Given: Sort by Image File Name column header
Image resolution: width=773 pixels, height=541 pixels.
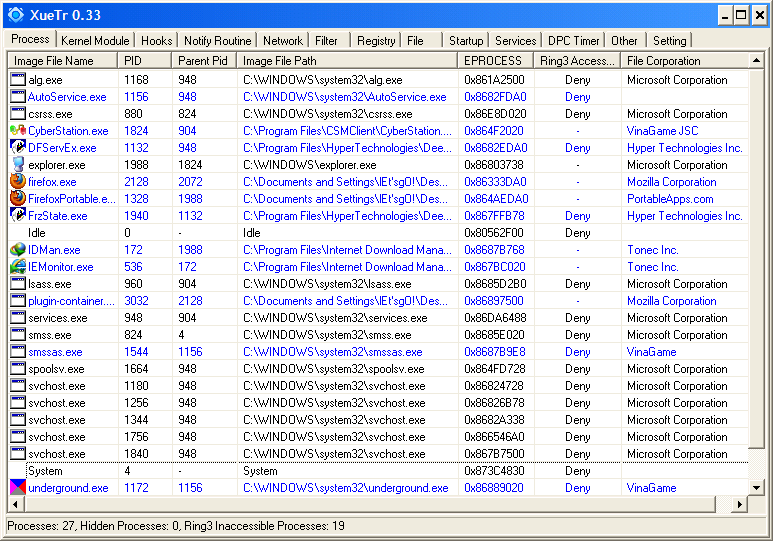Looking at the screenshot, I should pos(62,61).
